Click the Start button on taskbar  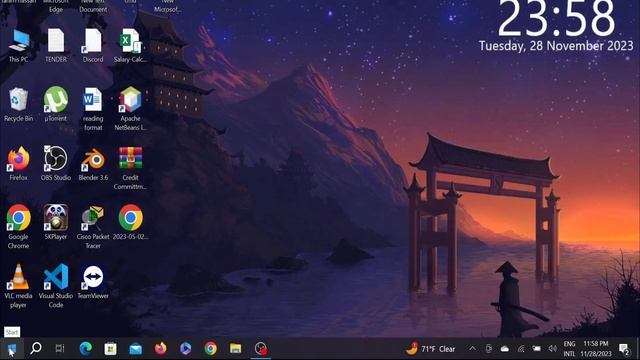[11, 349]
